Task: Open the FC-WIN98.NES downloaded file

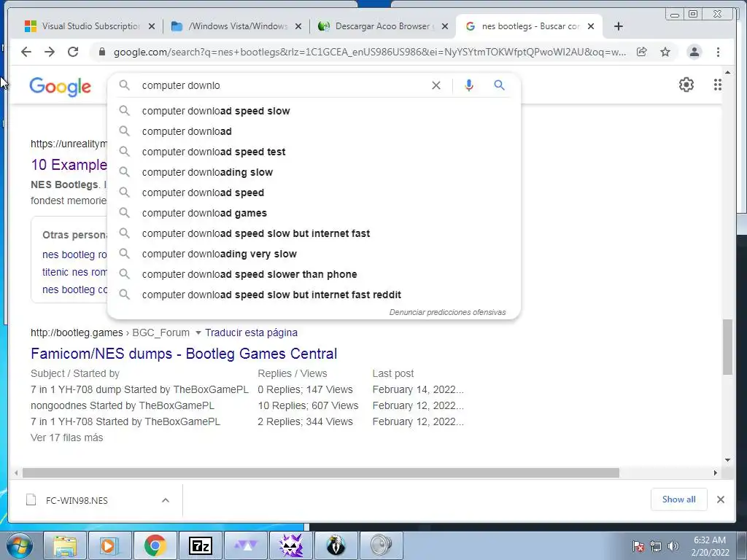Action: pyautogui.click(x=76, y=500)
